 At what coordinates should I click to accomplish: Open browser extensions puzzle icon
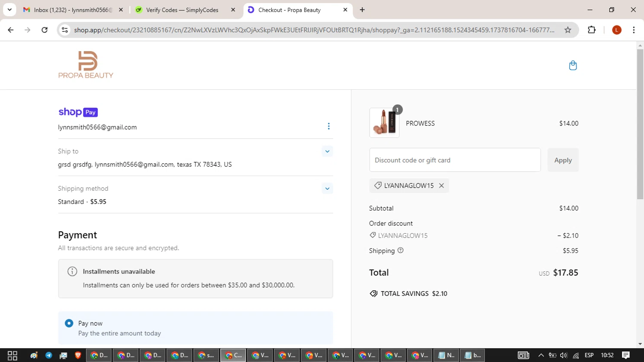pyautogui.click(x=592, y=30)
